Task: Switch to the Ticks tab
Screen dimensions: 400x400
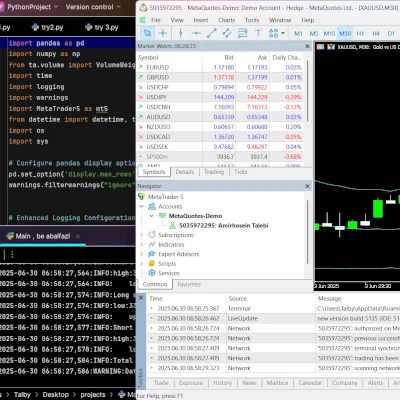Action: pos(240,172)
